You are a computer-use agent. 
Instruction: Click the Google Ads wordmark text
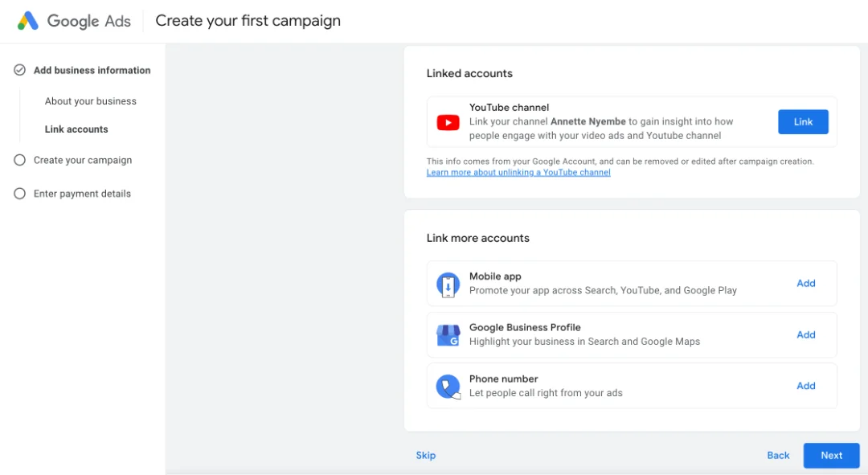(x=89, y=21)
